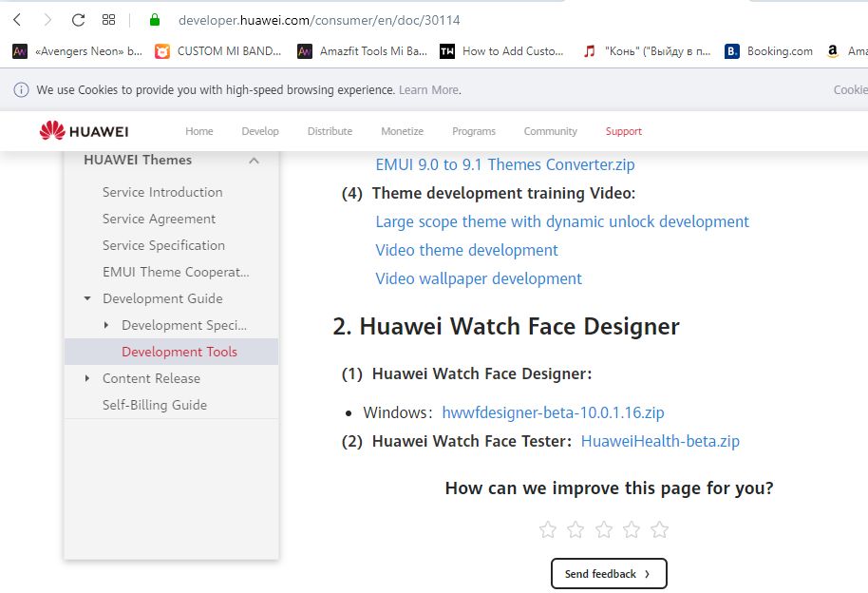Click the address bar URL field
Screen dimensions: 868x593
tap(319, 21)
